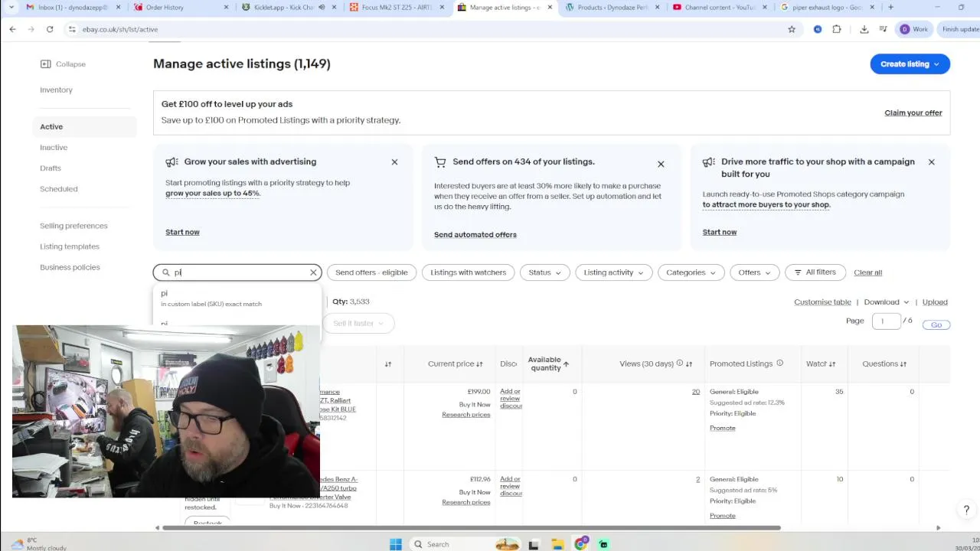Click Finish update button in Chrome
This screenshot has width=980, height=551.
pos(960,29)
